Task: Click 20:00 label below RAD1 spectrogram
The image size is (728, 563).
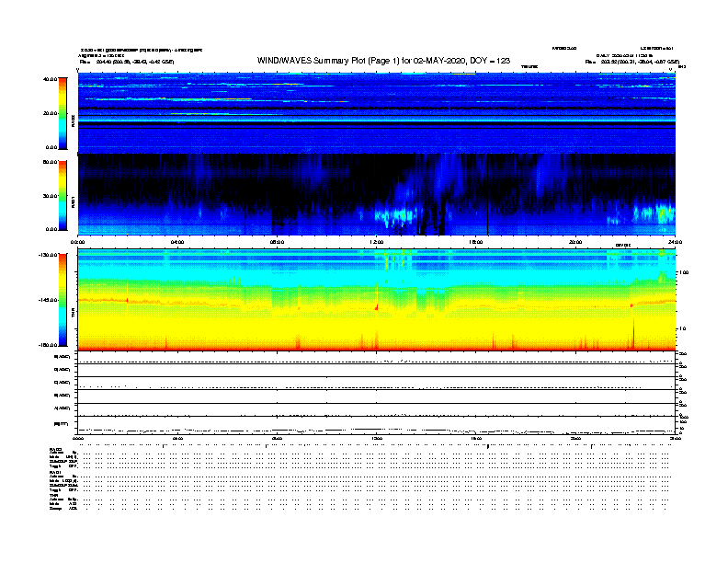Action: coord(575,242)
